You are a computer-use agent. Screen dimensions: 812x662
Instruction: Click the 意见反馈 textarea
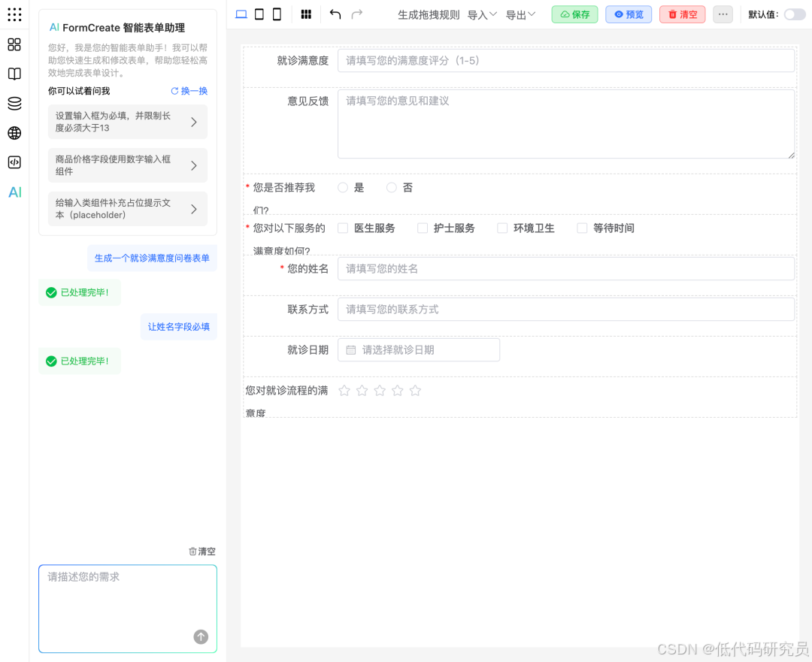click(566, 124)
